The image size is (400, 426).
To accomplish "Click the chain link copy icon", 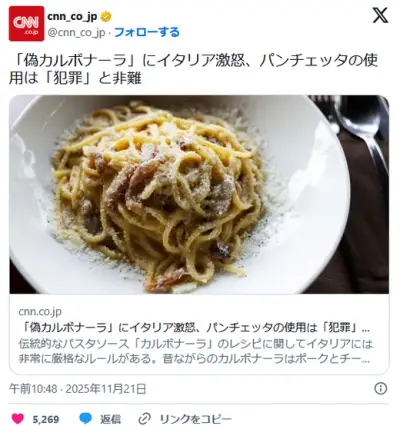I will pyautogui.click(x=145, y=419).
